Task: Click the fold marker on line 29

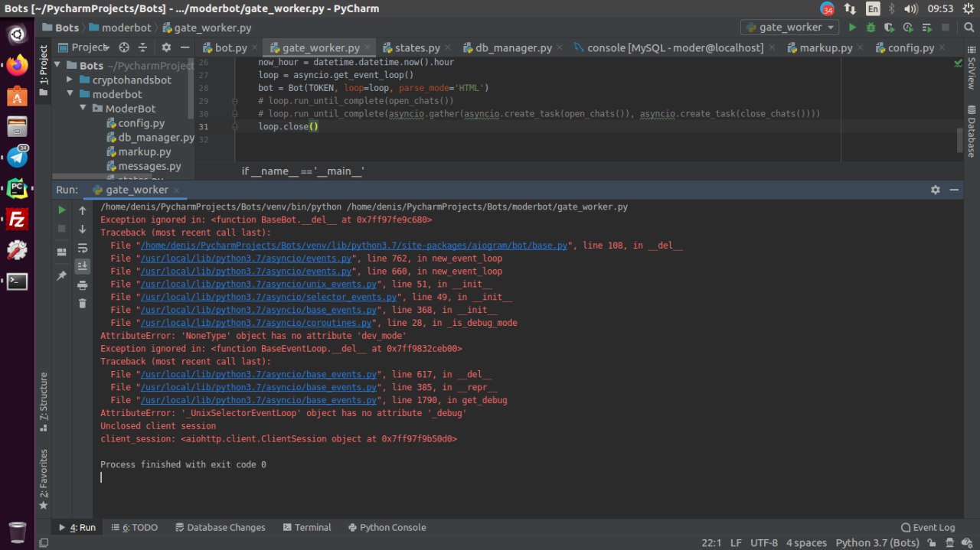Action: coord(236,101)
